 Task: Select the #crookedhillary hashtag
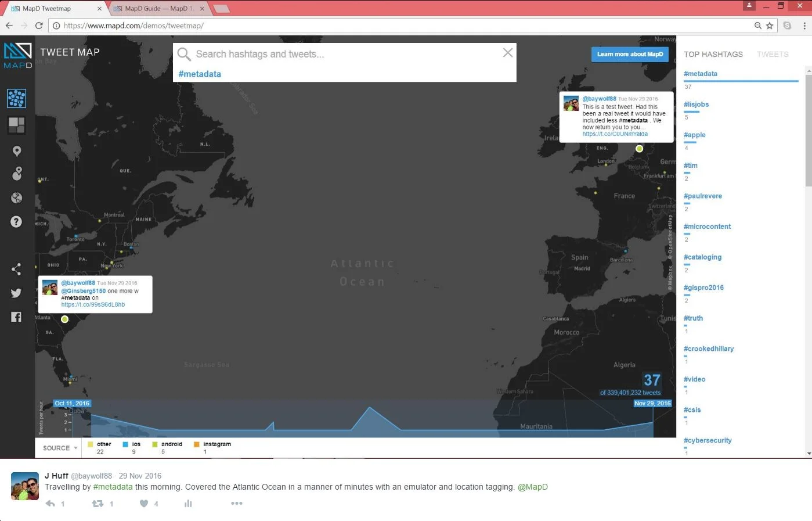click(709, 348)
